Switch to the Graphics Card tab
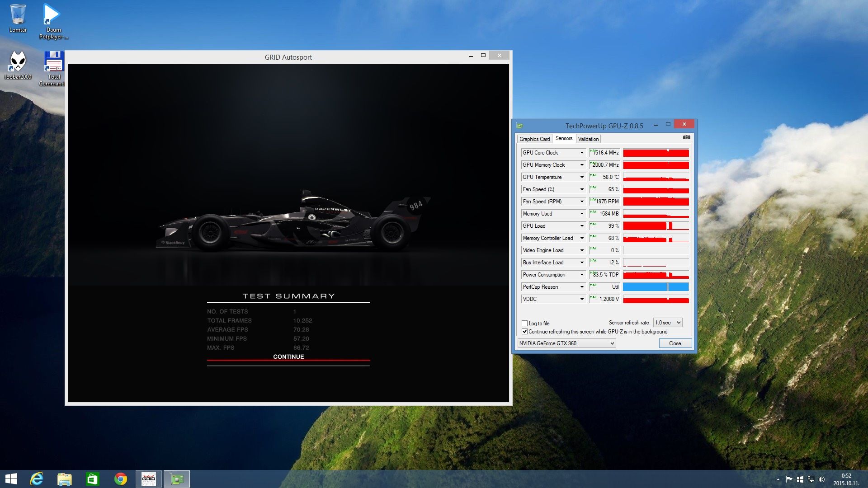 (x=534, y=139)
